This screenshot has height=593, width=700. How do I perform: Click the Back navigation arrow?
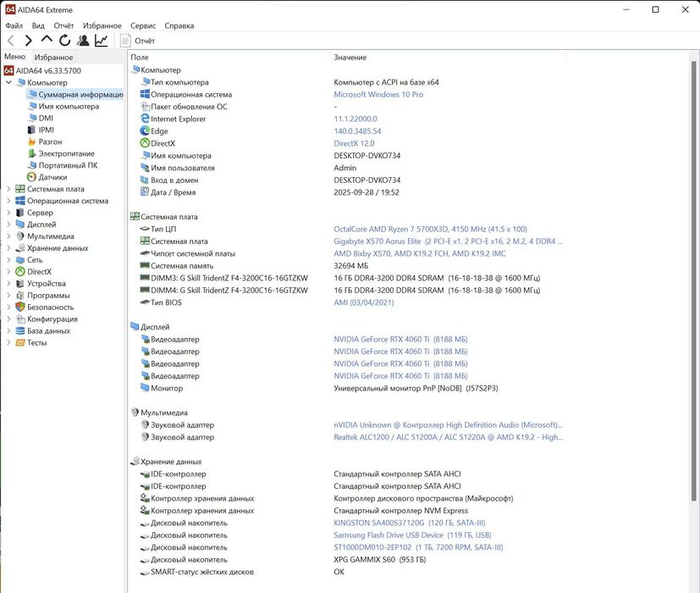[x=11, y=41]
